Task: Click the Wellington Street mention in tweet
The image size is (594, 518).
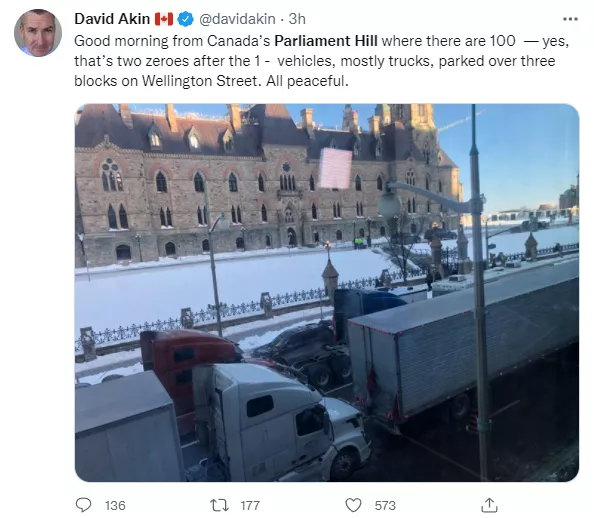Action: click(202, 81)
